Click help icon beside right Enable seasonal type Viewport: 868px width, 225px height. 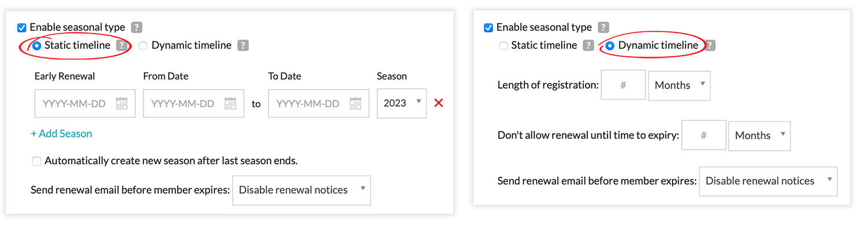[x=603, y=27]
